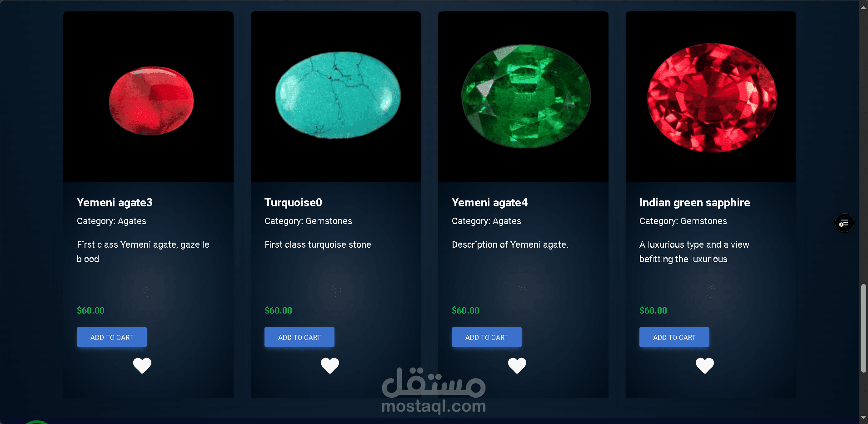Click the page scrollbar up arrow

coord(863,6)
